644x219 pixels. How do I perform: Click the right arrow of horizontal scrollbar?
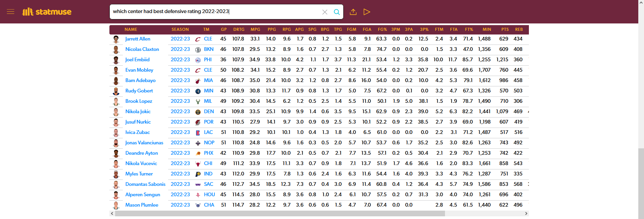point(526,213)
